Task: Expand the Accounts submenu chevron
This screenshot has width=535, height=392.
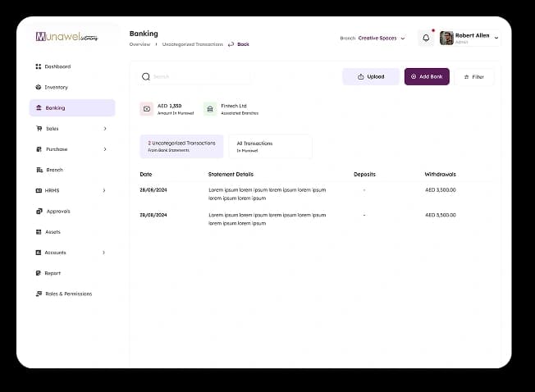Action: (x=103, y=253)
